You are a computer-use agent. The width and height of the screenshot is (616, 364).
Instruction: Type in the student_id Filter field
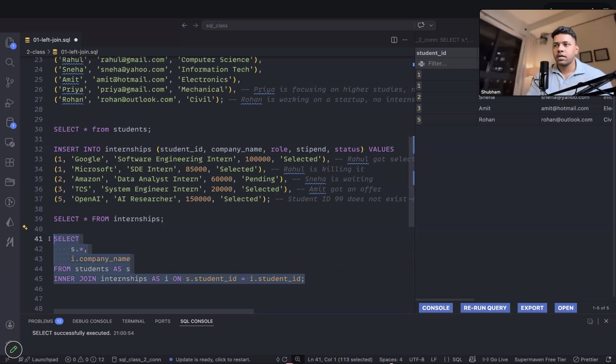point(446,64)
